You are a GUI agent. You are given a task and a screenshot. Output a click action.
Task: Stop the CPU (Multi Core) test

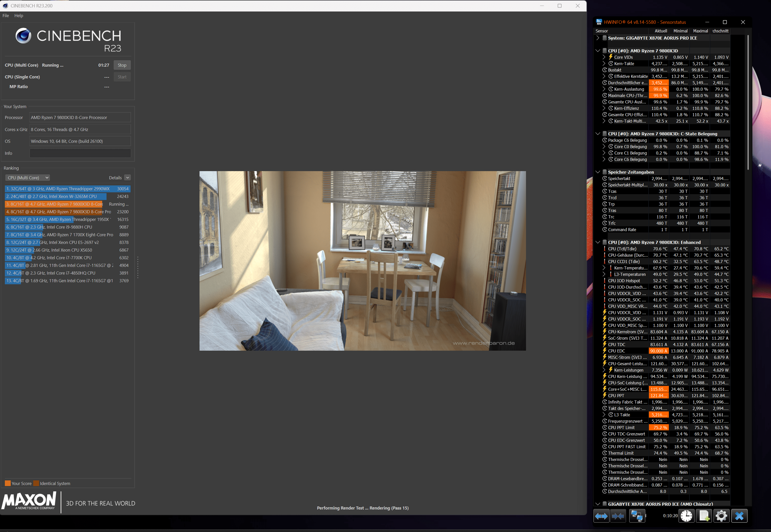click(x=122, y=65)
